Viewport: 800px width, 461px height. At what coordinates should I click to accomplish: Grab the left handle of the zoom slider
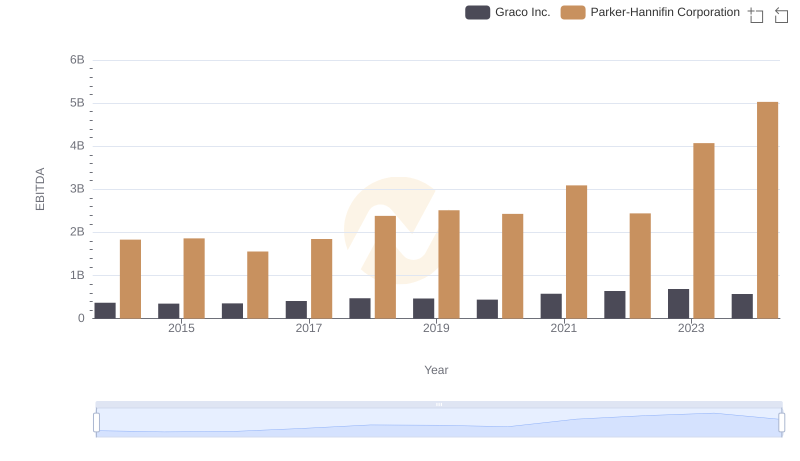(96, 422)
